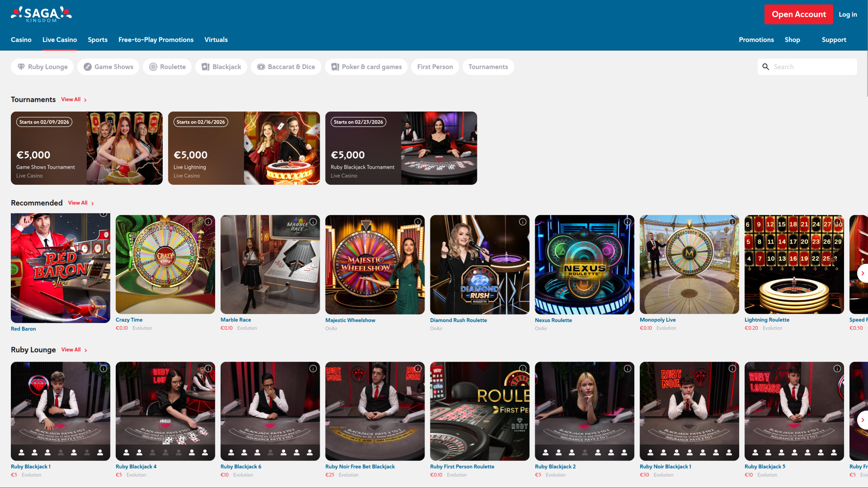Screen dimensions: 868x488
Task: Open the Monopoly Live game thumbnail
Action: click(689, 264)
